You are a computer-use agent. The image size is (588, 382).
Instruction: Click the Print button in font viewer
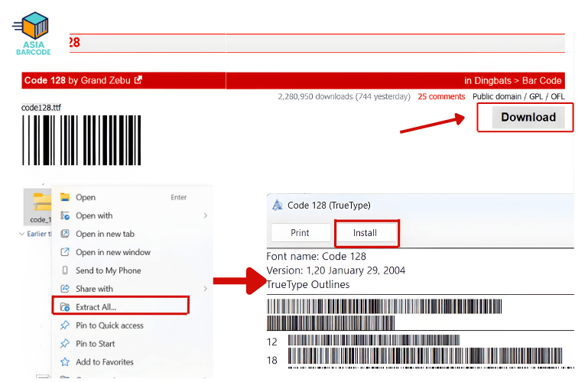(300, 233)
